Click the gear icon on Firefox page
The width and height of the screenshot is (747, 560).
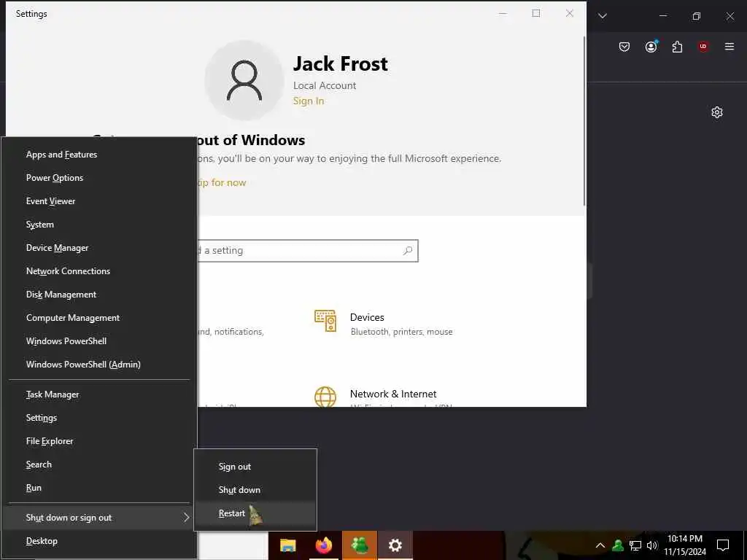(717, 112)
